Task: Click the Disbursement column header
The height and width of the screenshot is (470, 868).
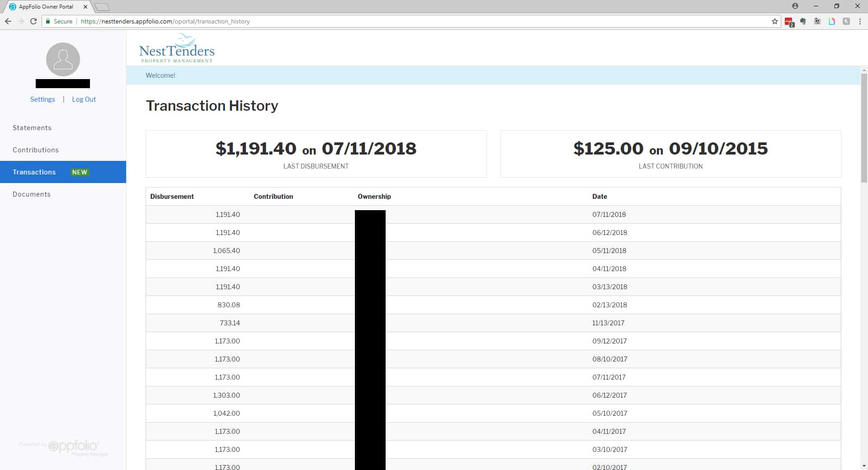Action: (x=172, y=197)
